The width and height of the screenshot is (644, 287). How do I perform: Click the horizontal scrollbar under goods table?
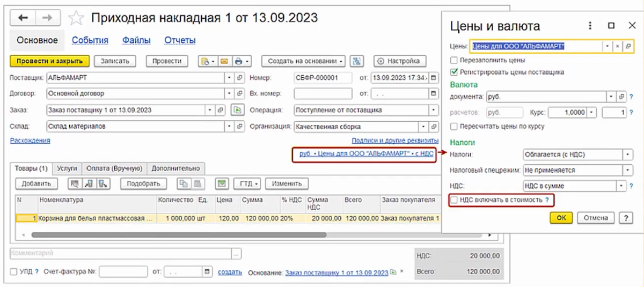[179, 234]
